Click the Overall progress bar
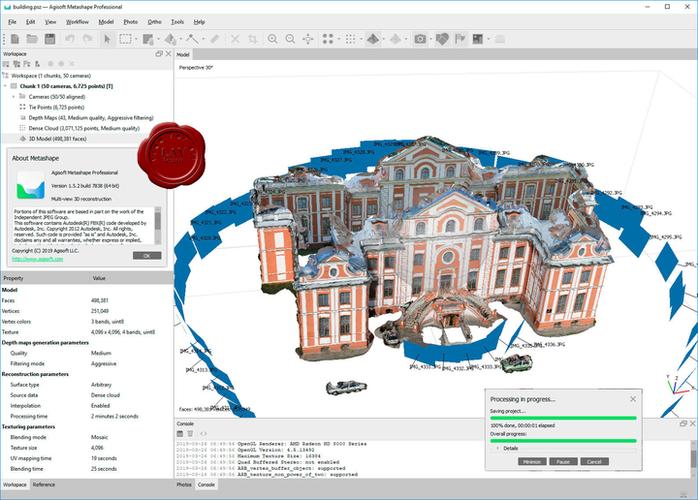 coord(563,440)
